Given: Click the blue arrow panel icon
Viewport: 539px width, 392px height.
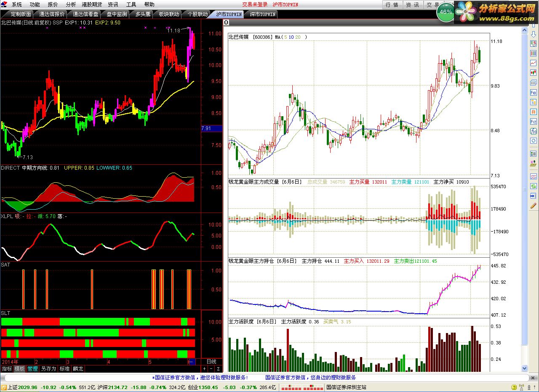Looking at the screenshot, I should coord(533,195).
